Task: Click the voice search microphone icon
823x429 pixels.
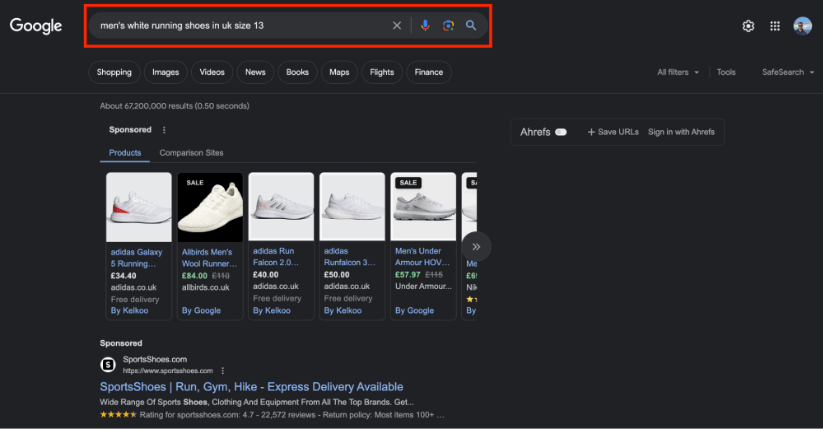Action: click(x=424, y=26)
